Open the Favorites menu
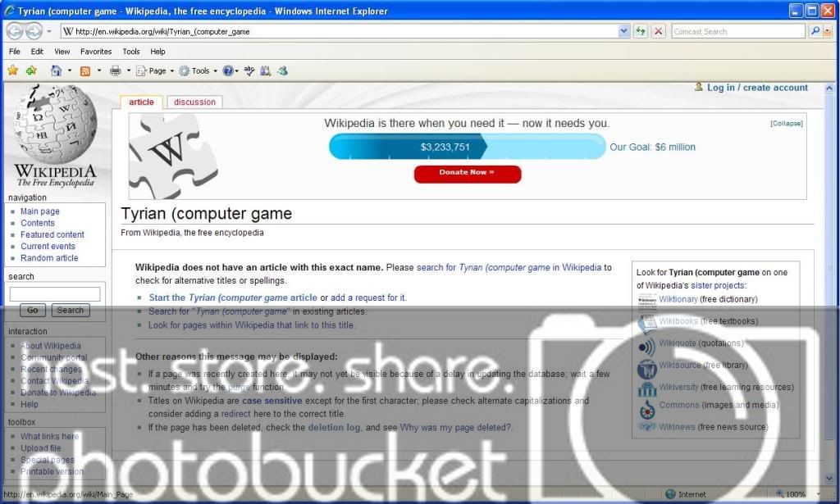 96,52
